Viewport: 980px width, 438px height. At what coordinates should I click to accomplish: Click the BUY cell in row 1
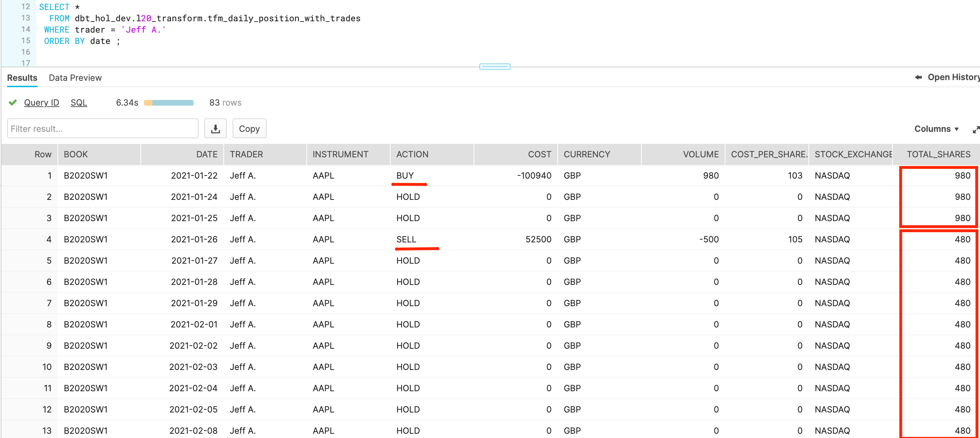click(405, 176)
